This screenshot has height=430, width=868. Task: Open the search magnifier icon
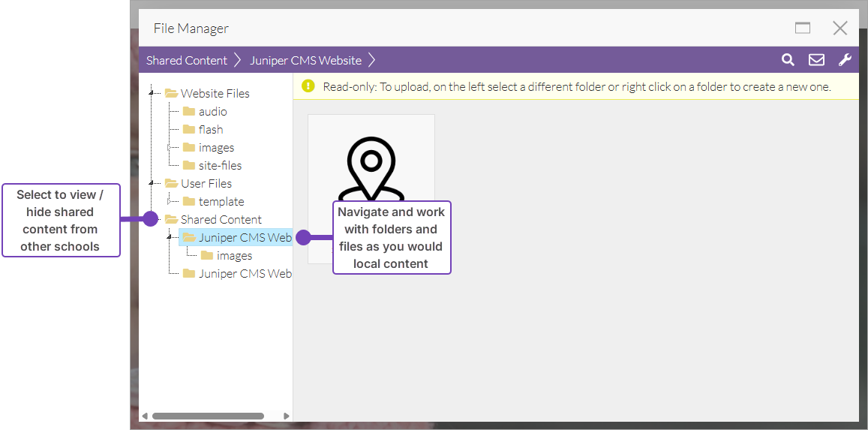[788, 60]
